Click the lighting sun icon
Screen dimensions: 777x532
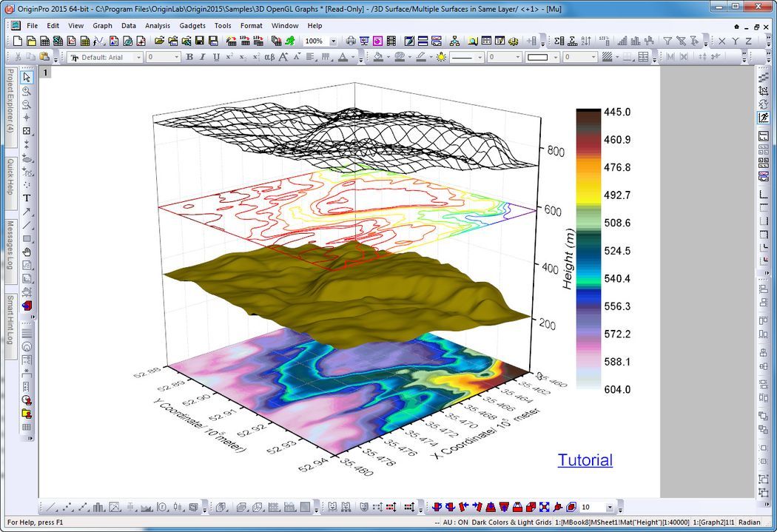tap(441, 57)
